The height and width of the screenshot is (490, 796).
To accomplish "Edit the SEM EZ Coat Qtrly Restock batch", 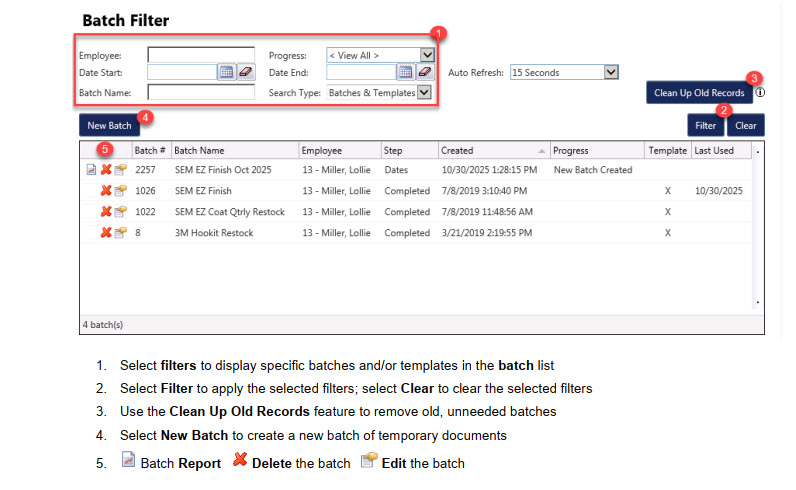I will point(121,212).
